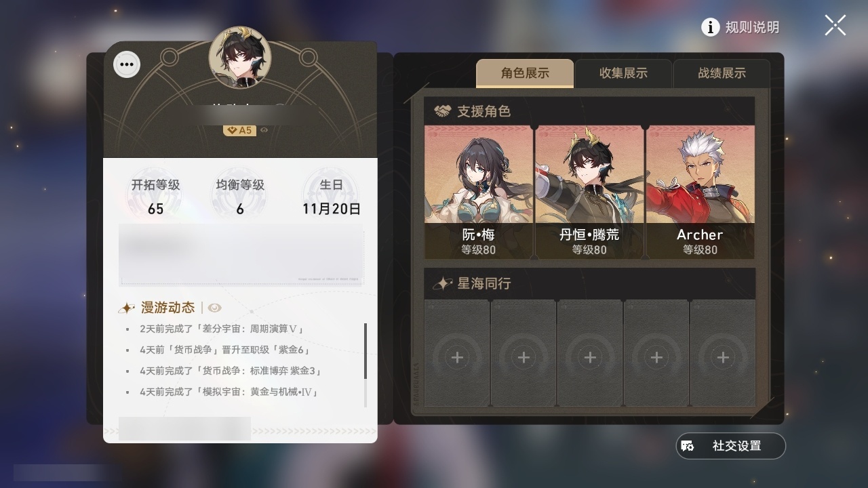Select the 角色展示 tab
Viewport: 868px width, 488px height.
[525, 73]
